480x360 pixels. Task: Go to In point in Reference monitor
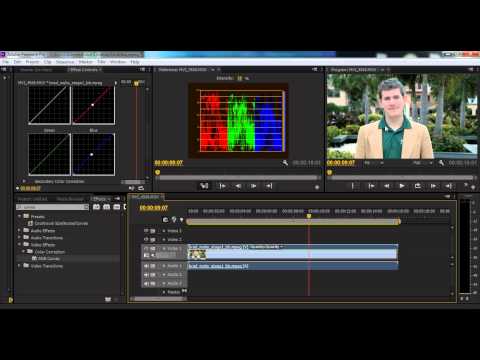pyautogui.click(x=222, y=186)
